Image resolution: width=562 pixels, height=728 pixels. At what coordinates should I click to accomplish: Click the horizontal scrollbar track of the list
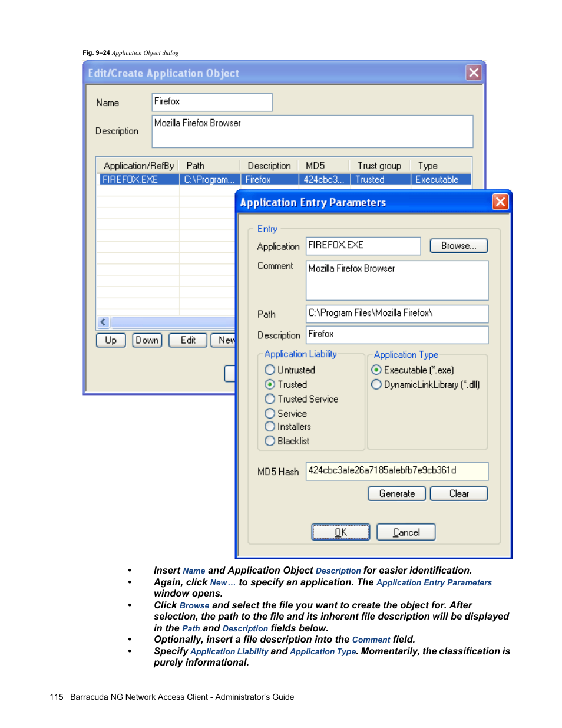point(173,322)
